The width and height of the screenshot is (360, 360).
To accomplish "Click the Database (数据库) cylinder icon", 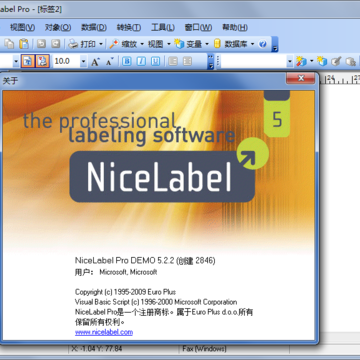I will pyautogui.click(x=217, y=44).
